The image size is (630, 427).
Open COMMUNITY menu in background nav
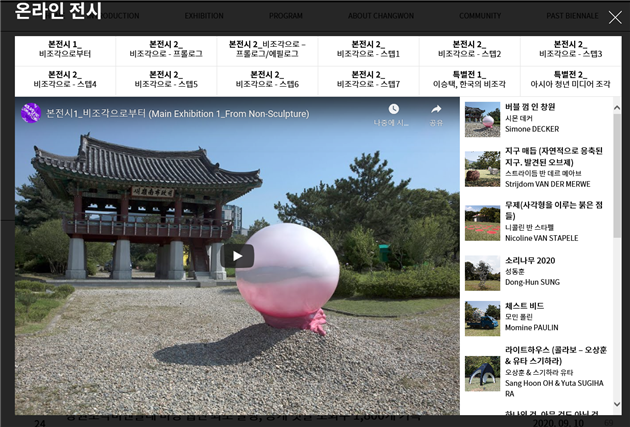point(480,16)
